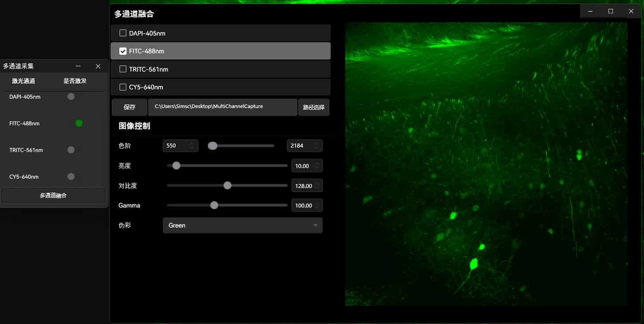Maximize the main fusion window

[x=611, y=11]
